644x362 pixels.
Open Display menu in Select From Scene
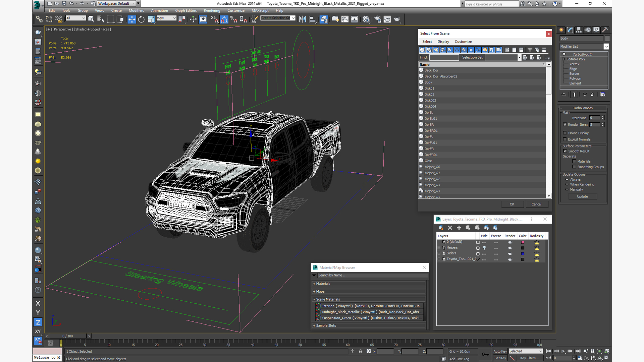pos(443,42)
